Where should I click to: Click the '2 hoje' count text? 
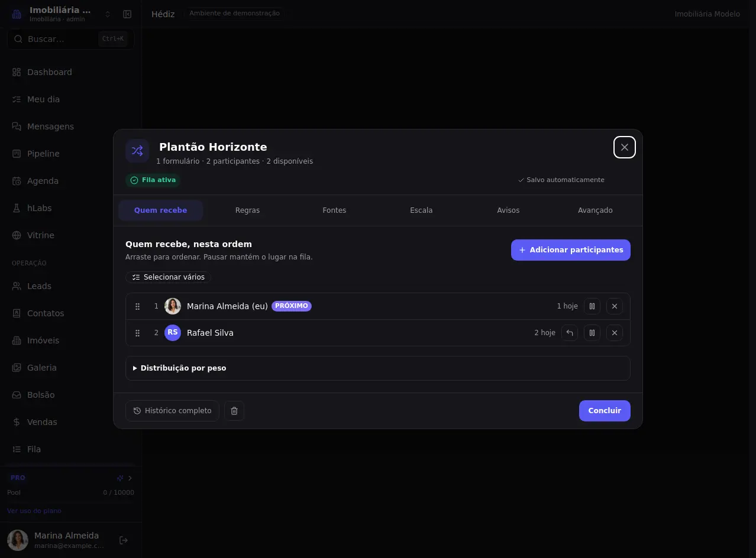click(545, 333)
